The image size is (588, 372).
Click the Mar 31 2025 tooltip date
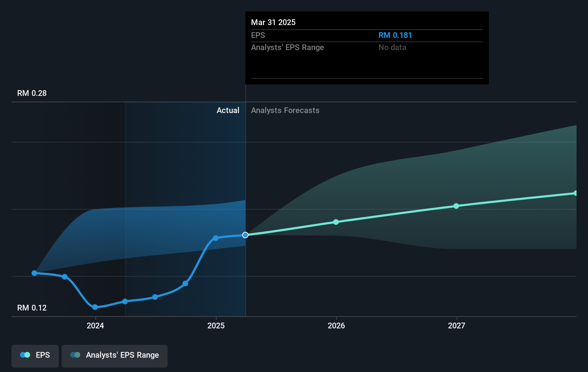click(273, 22)
